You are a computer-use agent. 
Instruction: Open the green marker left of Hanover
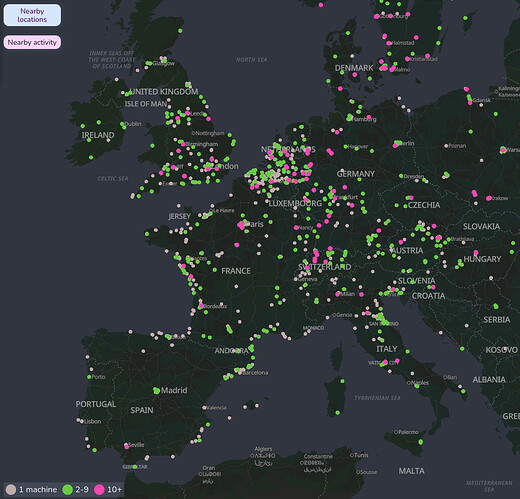point(346,146)
